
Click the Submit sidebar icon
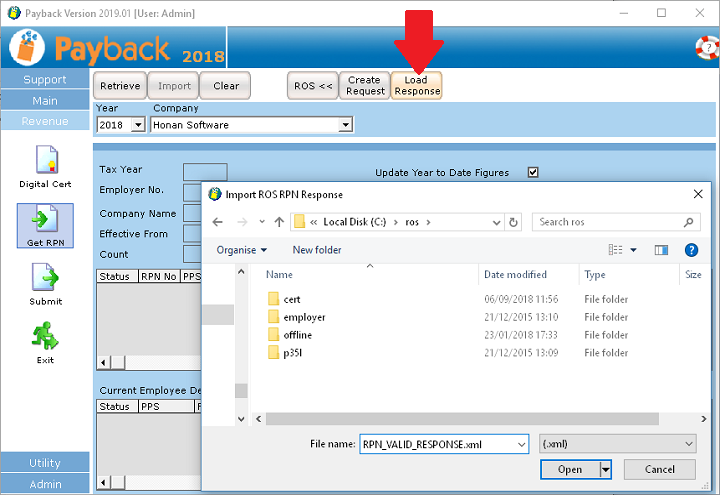coord(46,277)
